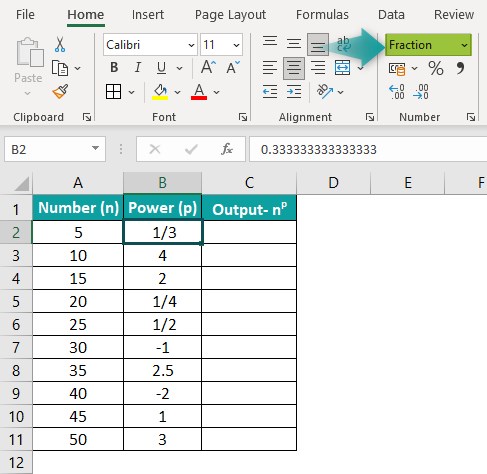Expand the Paste options arrow
Viewport: 487px width, 474px height.
(28, 93)
